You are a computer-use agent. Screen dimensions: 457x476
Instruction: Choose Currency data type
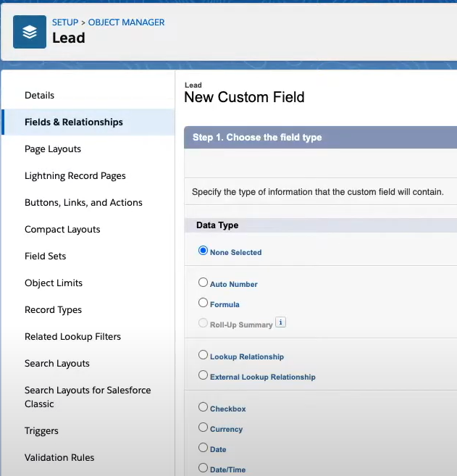203,427
